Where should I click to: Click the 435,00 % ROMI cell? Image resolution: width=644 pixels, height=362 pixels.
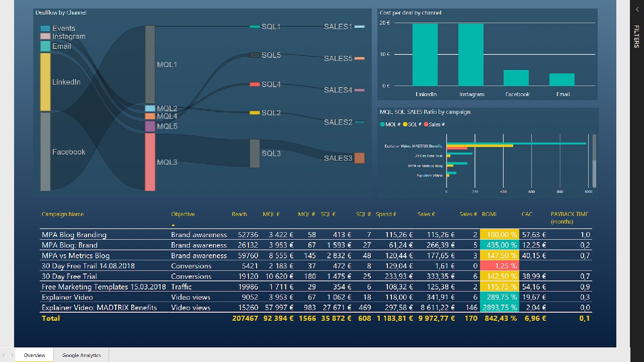click(500, 245)
